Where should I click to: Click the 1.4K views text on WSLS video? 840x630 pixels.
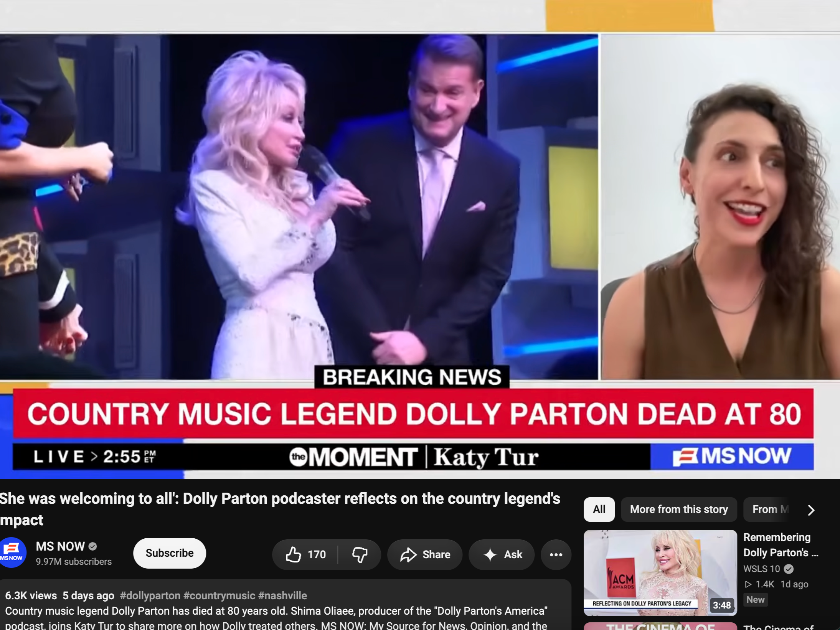point(764,584)
